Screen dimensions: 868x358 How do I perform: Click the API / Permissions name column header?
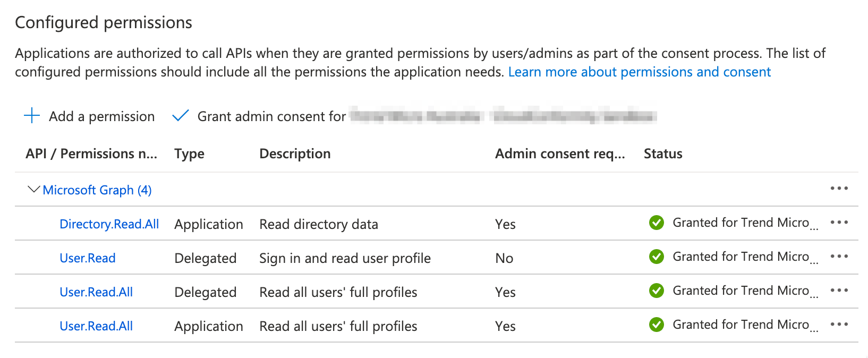pos(91,154)
